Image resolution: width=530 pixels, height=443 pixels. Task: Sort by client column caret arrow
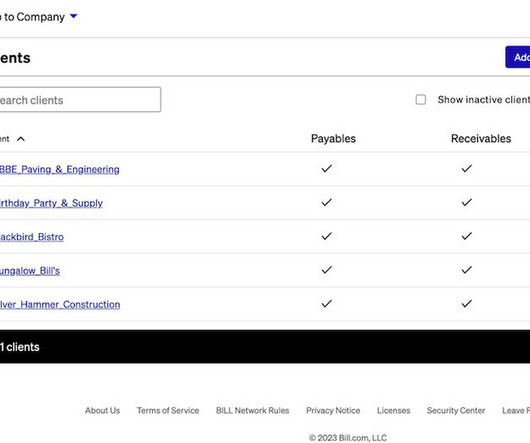[21, 139]
